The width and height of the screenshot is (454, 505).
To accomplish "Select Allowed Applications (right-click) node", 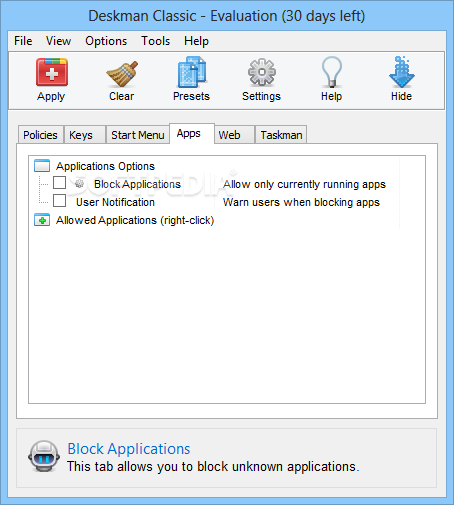I will (x=135, y=220).
